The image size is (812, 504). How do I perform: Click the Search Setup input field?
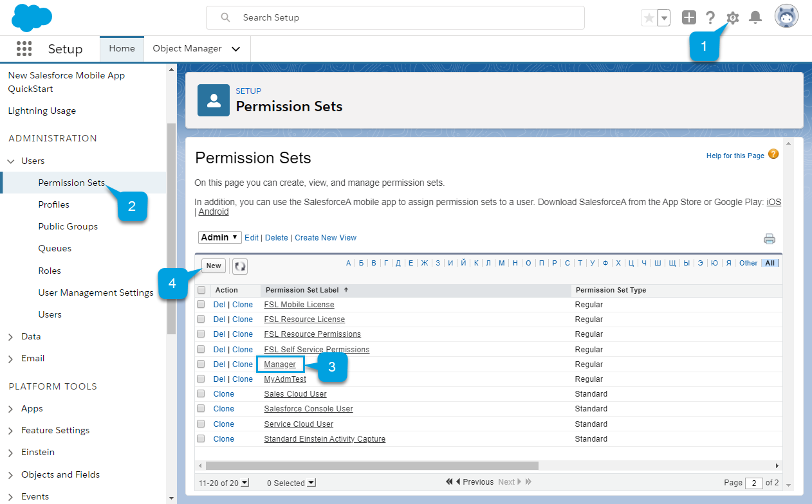coord(395,18)
